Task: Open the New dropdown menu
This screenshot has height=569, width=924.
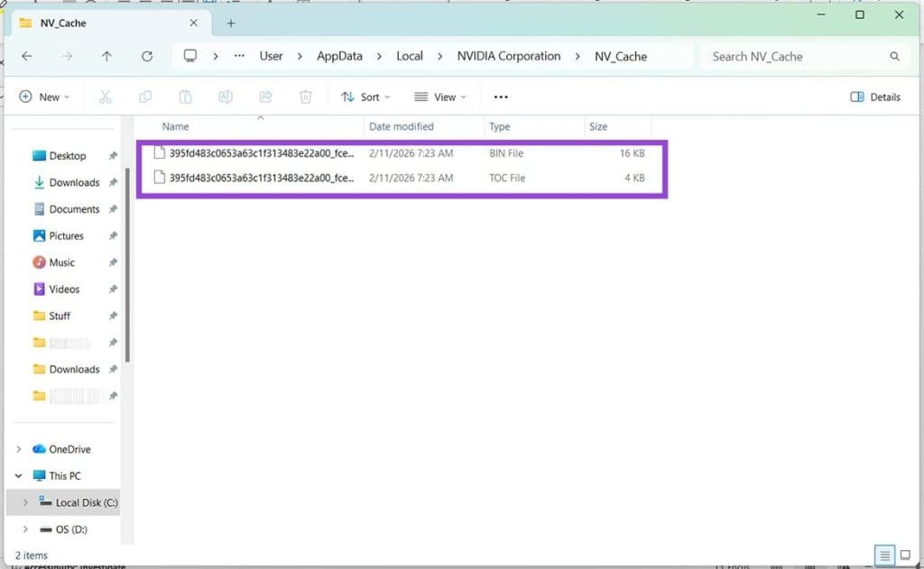Action: click(x=44, y=97)
